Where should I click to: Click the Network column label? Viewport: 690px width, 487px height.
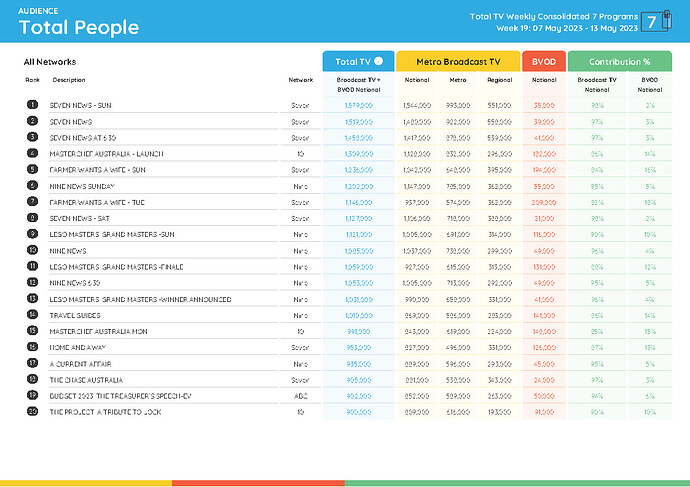[300, 79]
